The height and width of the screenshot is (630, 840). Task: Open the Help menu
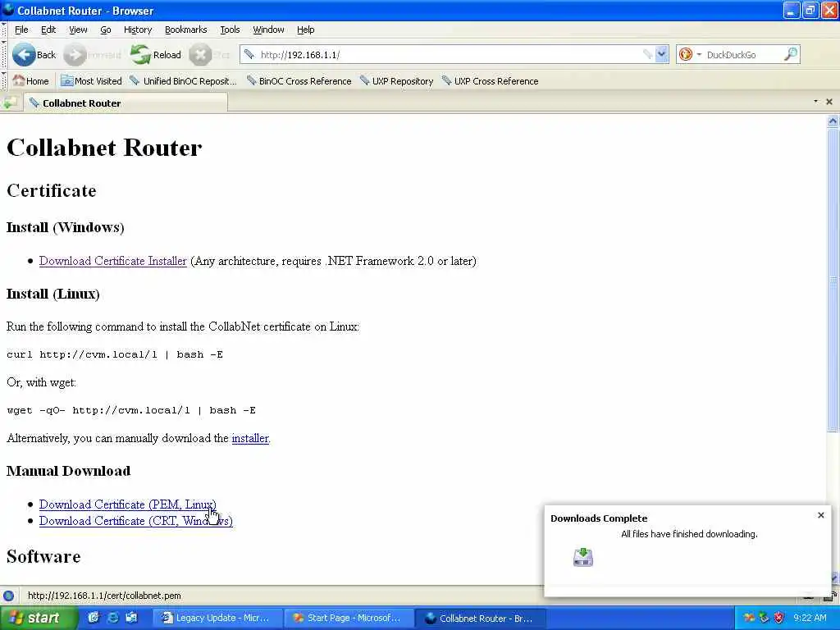click(305, 30)
